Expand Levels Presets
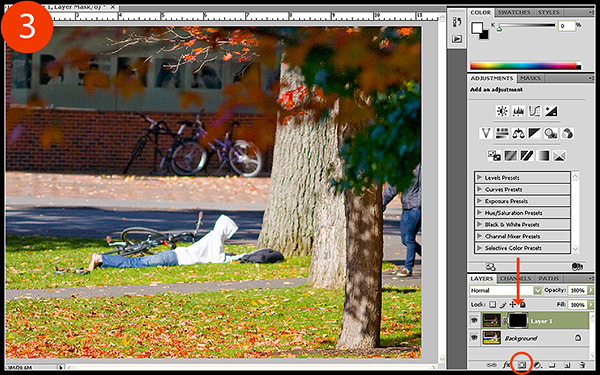600x375 pixels. (479, 178)
